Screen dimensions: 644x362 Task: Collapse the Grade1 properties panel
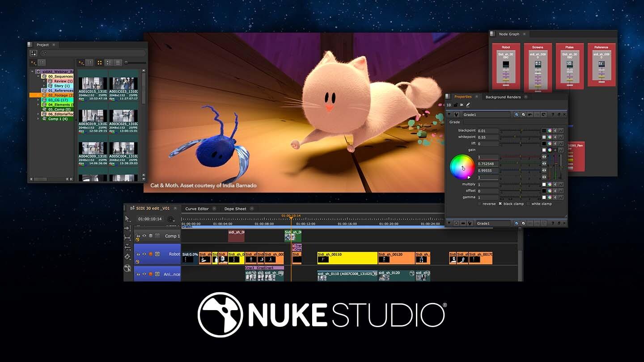[x=449, y=114]
